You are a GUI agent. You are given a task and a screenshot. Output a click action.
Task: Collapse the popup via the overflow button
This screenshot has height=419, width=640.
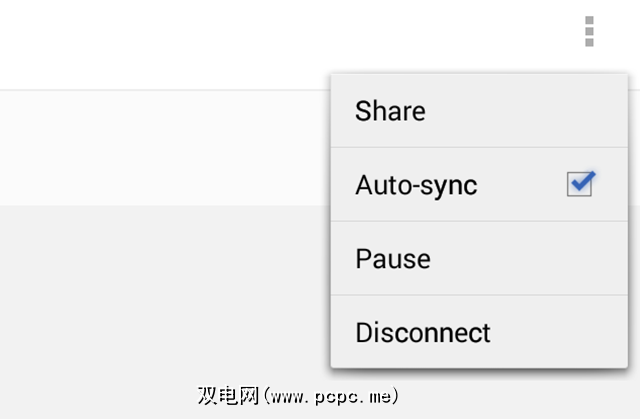(589, 31)
